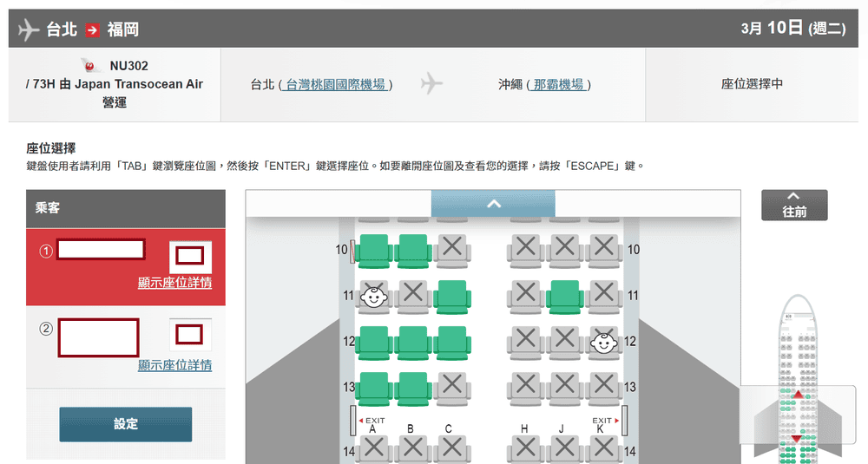This screenshot has height=464, width=868.
Task: Click column letter B label
Action: pyautogui.click(x=411, y=428)
